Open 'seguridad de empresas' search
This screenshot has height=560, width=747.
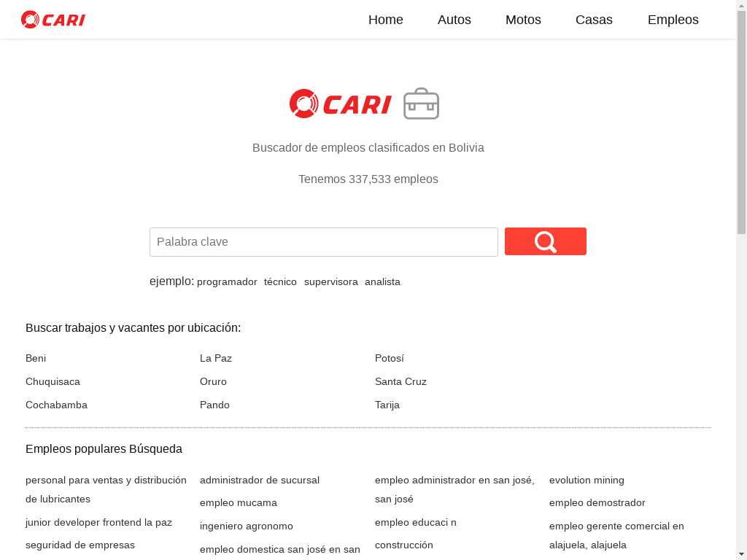[x=80, y=545]
